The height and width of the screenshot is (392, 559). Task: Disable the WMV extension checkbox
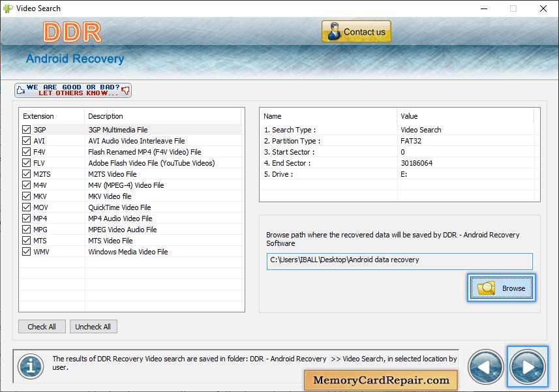point(26,251)
